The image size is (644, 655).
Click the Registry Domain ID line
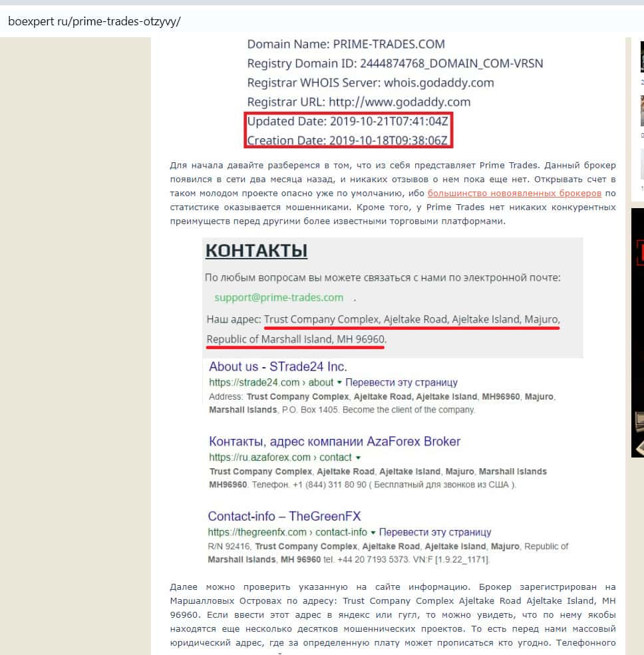pyautogui.click(x=395, y=63)
